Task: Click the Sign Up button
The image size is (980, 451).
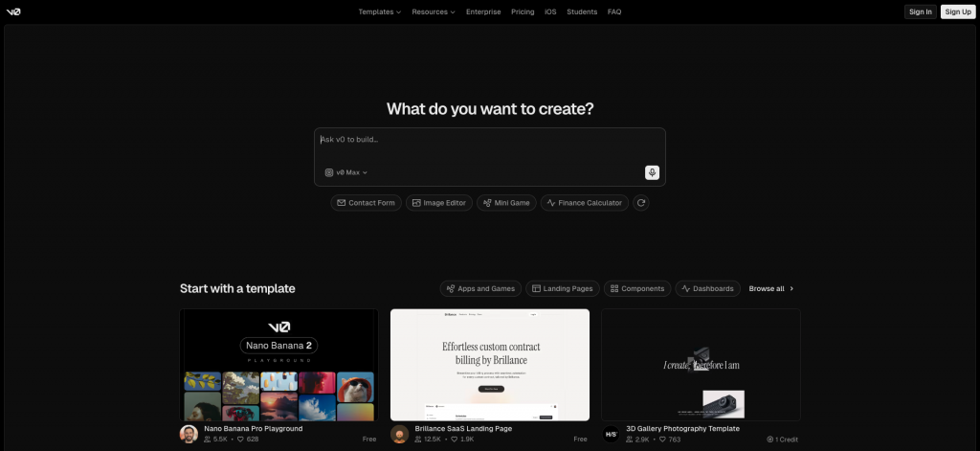Action: (958, 11)
